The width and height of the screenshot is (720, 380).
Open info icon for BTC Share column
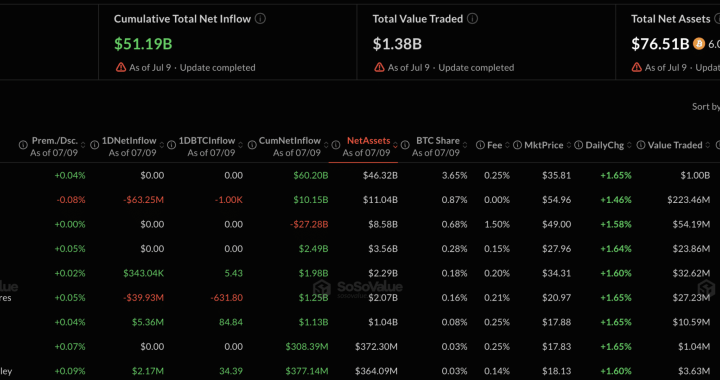(405, 145)
